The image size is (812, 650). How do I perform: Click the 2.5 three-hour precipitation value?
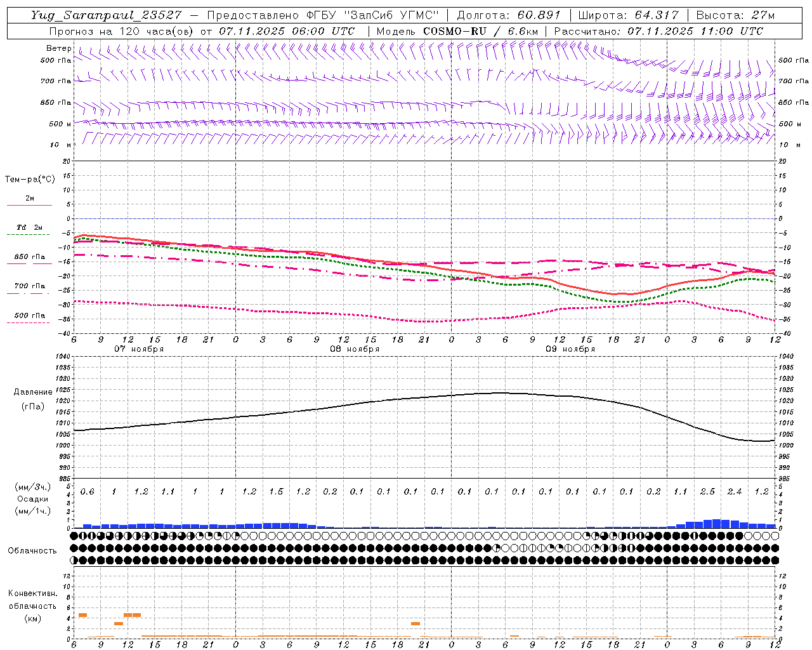coord(707,492)
